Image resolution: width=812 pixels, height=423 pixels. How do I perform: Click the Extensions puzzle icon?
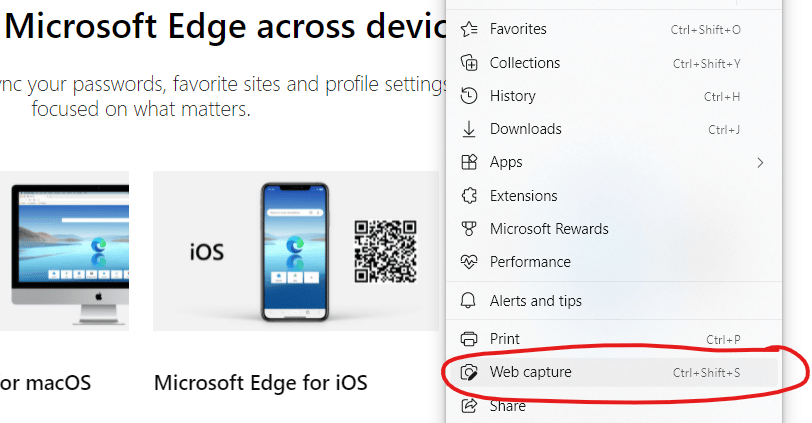pos(469,196)
